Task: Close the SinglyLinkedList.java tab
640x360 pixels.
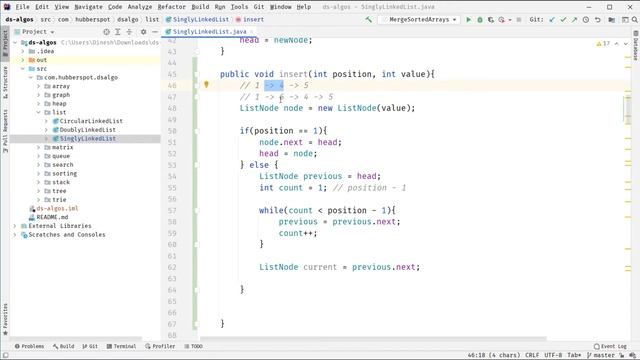Action: pyautogui.click(x=252, y=31)
